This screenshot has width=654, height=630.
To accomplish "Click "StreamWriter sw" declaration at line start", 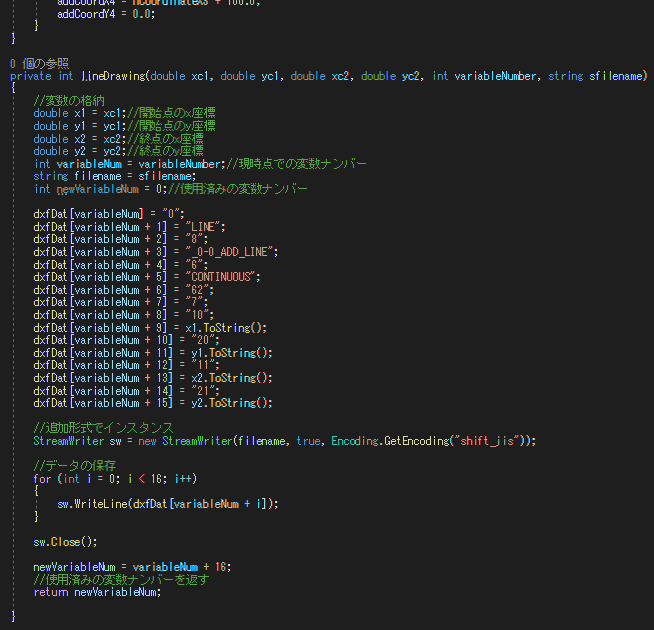I will (77, 441).
